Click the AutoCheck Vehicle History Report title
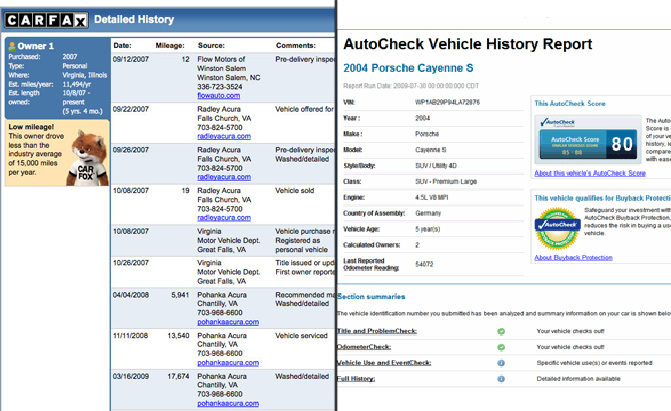 click(468, 44)
